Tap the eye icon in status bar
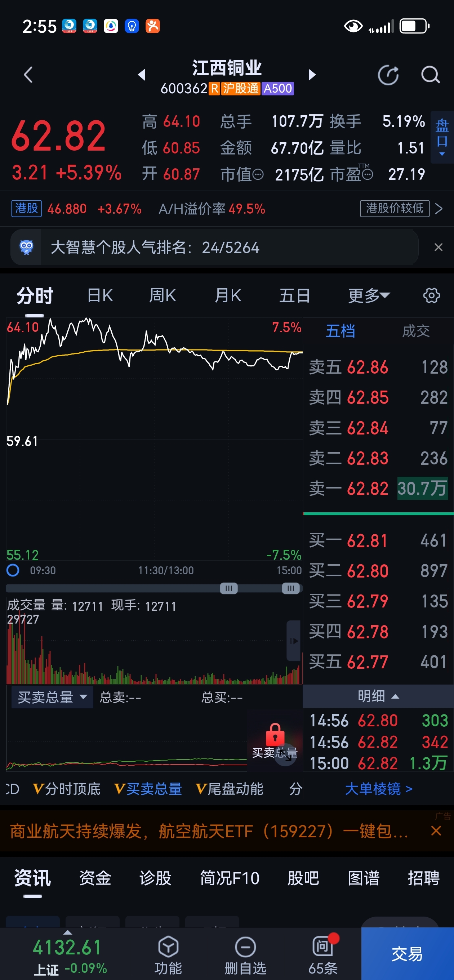This screenshot has width=454, height=980. click(353, 26)
